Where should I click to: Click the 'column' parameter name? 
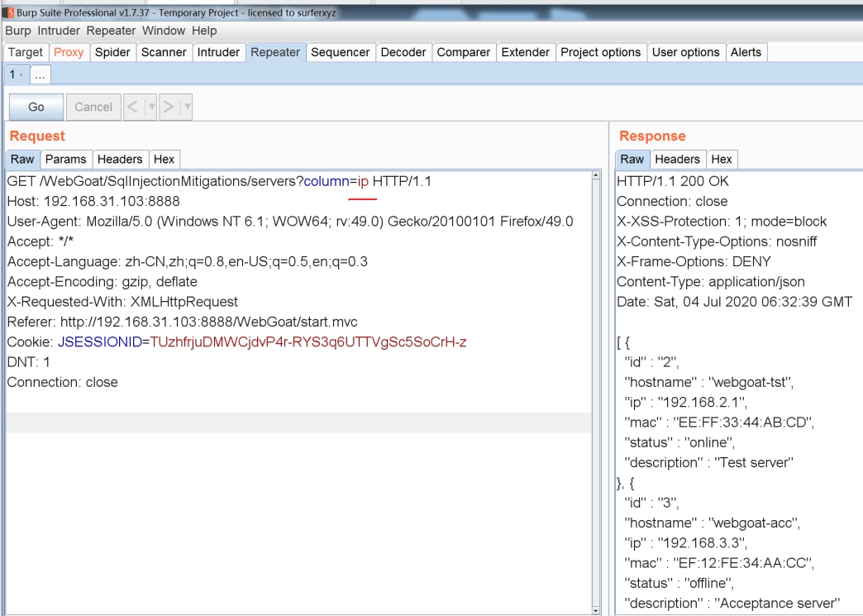click(327, 181)
